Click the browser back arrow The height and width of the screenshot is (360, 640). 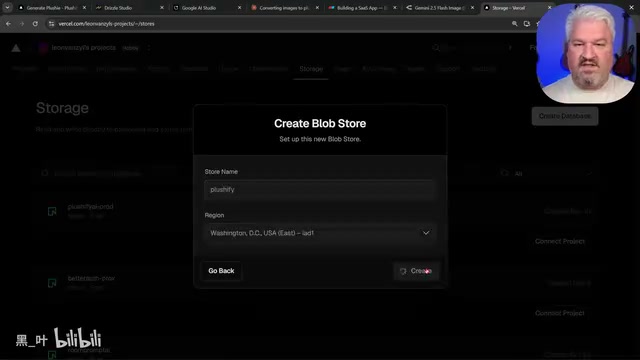(x=9, y=24)
